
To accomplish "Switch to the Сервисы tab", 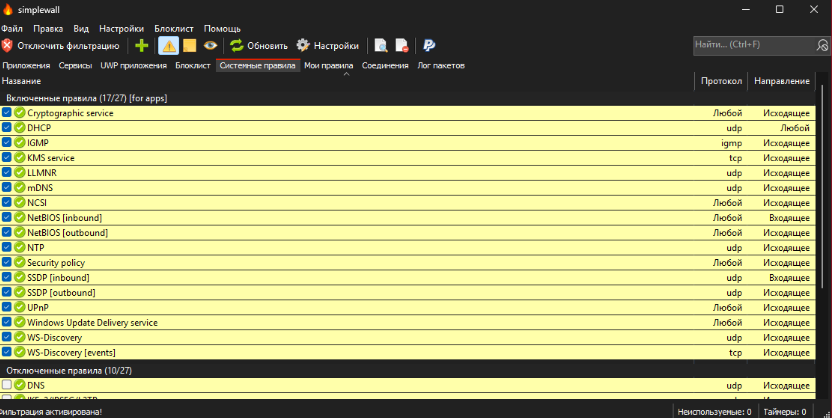I will tap(75, 65).
